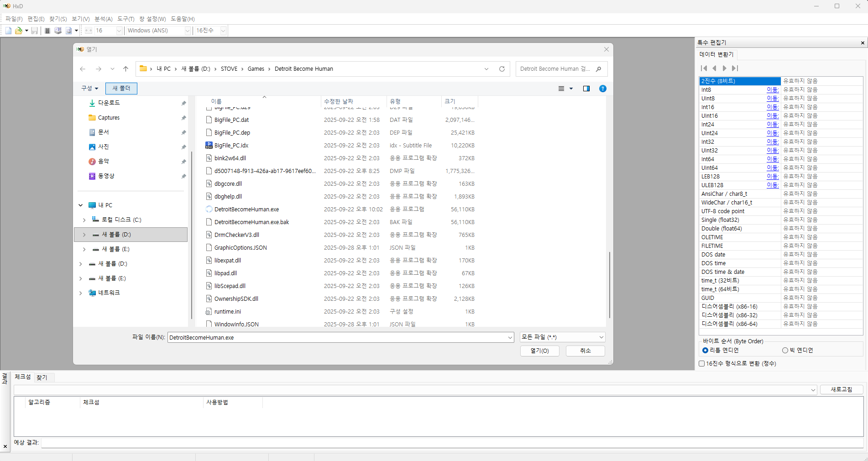
Task: Enable hexadecimal display for integers checkbox
Action: [702, 364]
